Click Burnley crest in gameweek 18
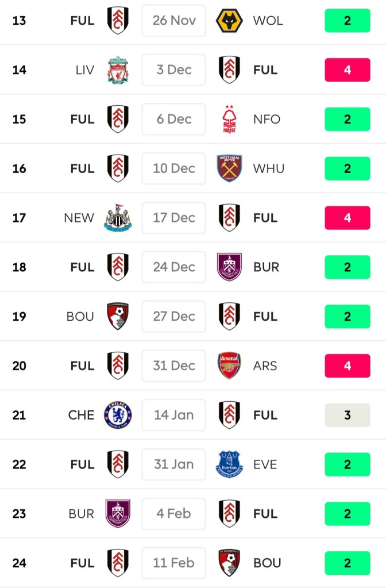 coord(229,267)
